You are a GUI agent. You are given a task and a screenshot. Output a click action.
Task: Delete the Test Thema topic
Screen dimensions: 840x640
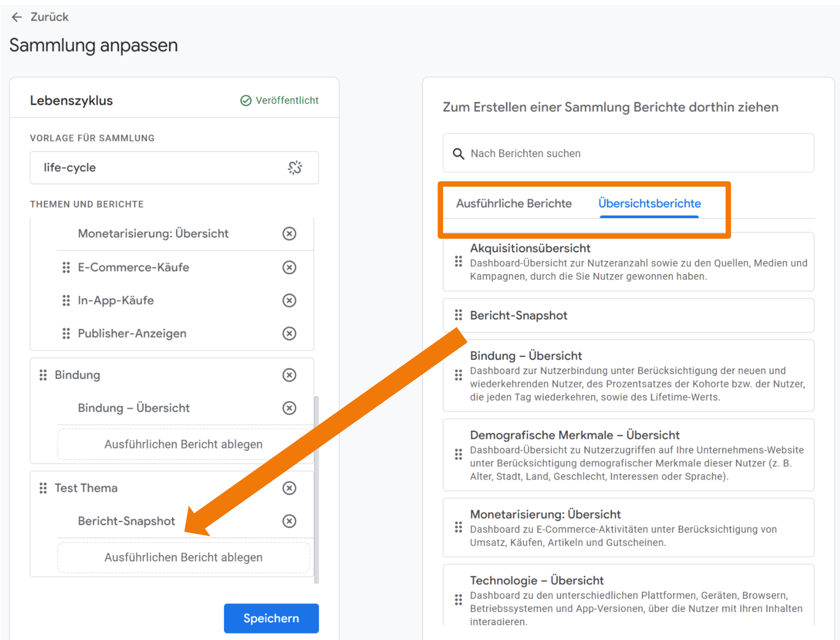289,489
